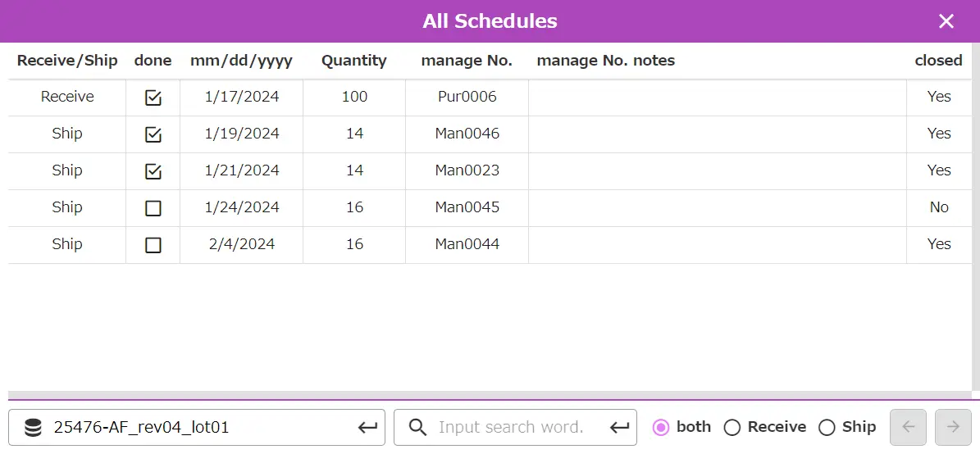This screenshot has width=980, height=454.
Task: Click the Quantity column header
Action: [x=353, y=61]
